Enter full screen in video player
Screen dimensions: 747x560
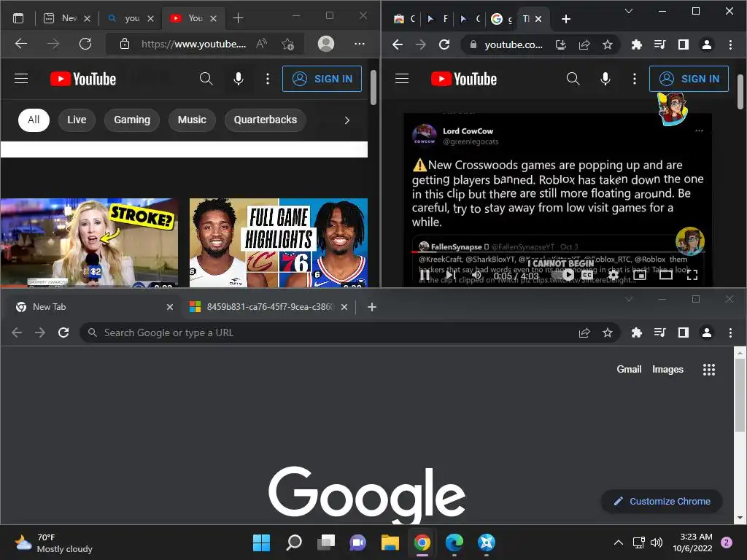coord(692,275)
